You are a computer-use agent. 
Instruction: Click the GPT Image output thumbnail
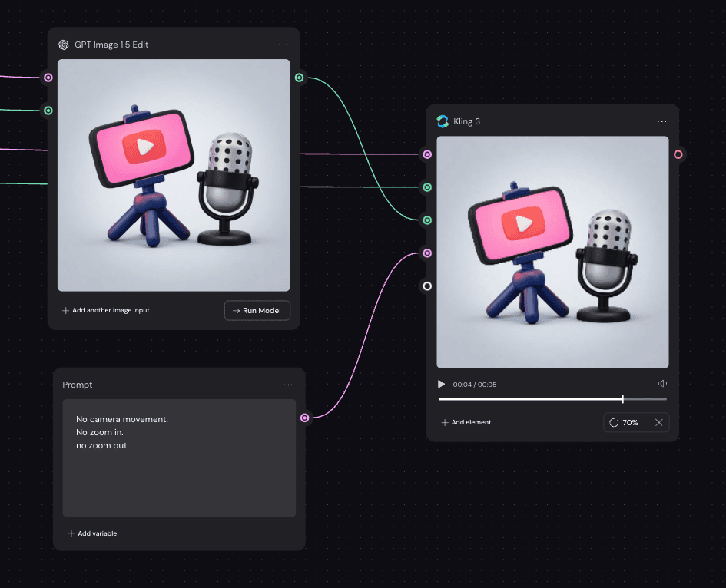(x=174, y=175)
